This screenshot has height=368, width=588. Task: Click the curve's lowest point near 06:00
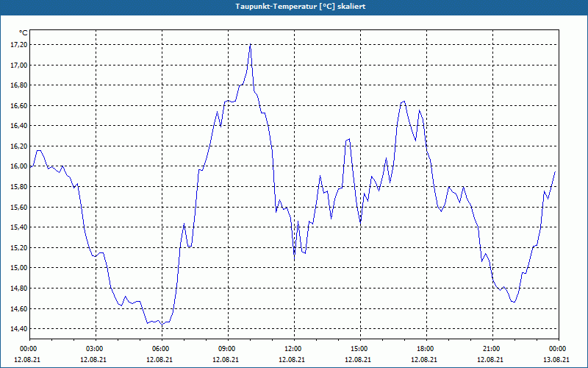162,325
